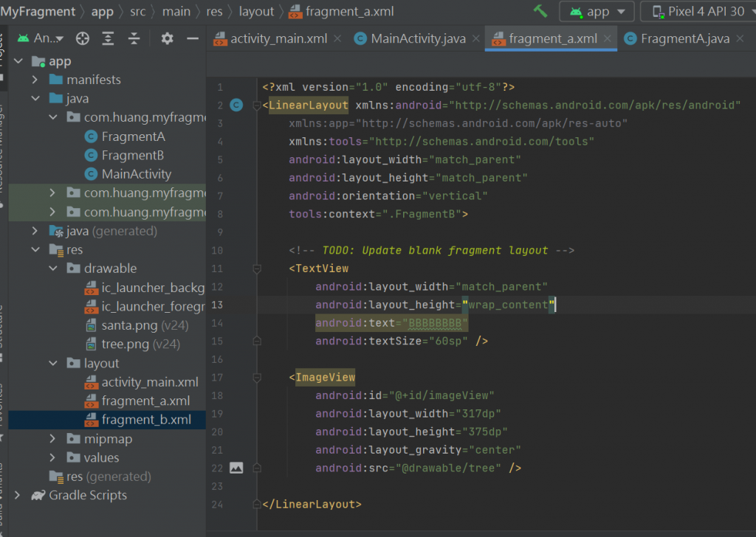This screenshot has width=756, height=537.
Task: Expand the java (generated) folder
Action: click(x=35, y=231)
